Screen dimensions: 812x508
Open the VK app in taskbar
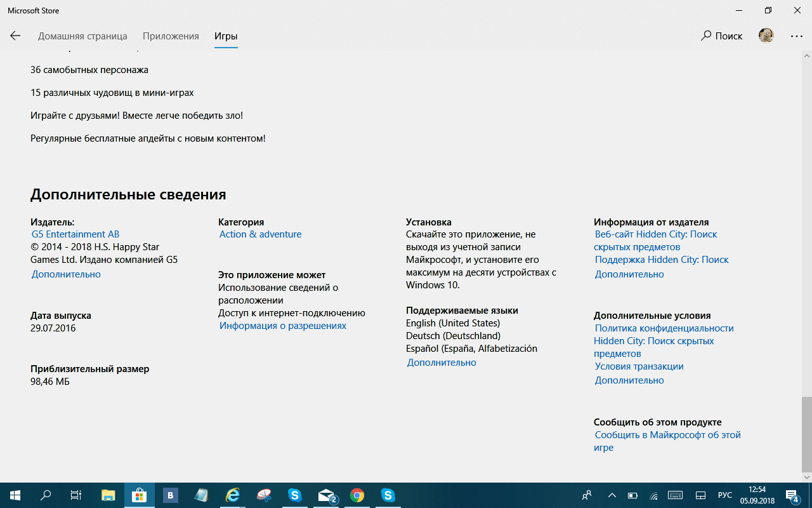171,495
